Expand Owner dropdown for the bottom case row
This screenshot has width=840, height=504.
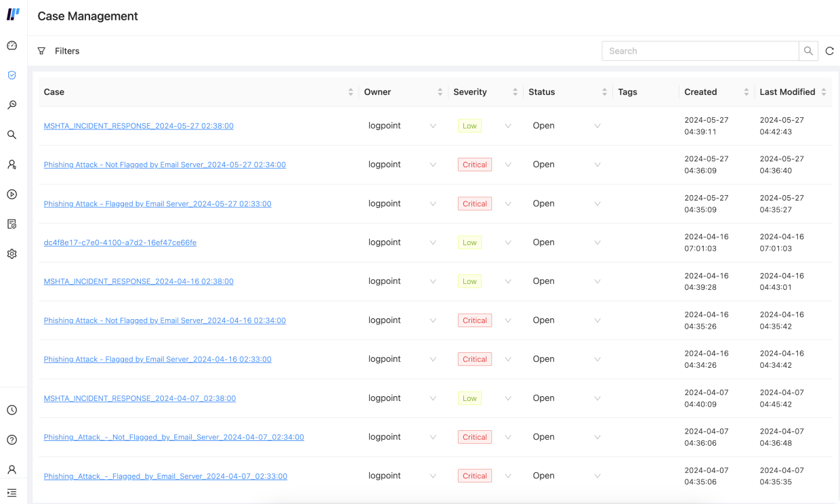click(433, 476)
